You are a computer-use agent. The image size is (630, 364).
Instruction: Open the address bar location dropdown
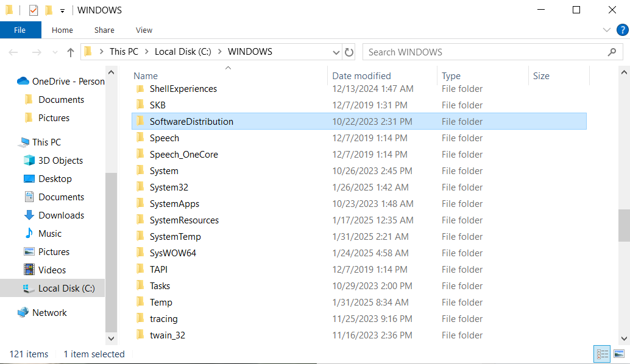[336, 52]
